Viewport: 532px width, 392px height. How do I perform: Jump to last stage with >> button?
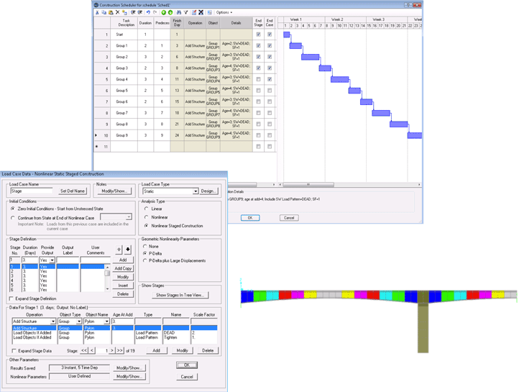119,350
